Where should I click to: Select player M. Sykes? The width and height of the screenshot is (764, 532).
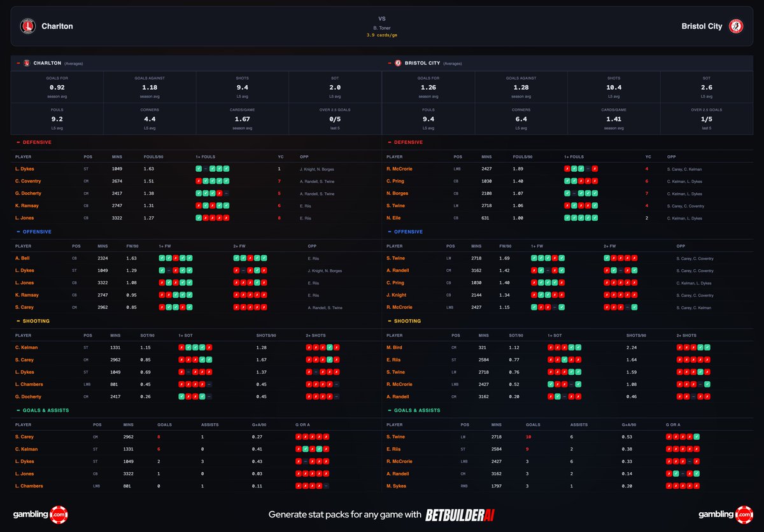[397, 486]
